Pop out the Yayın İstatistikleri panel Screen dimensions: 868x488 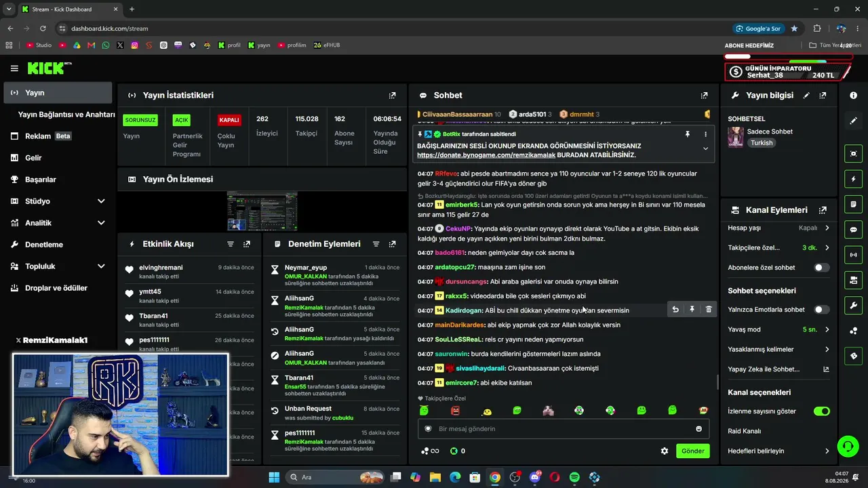click(392, 96)
